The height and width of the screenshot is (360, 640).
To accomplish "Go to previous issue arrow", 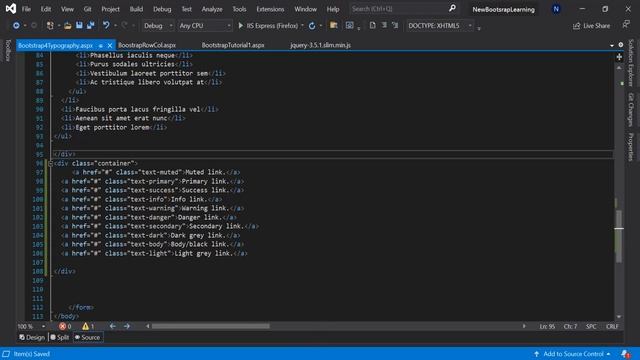I will pyautogui.click(x=112, y=326).
